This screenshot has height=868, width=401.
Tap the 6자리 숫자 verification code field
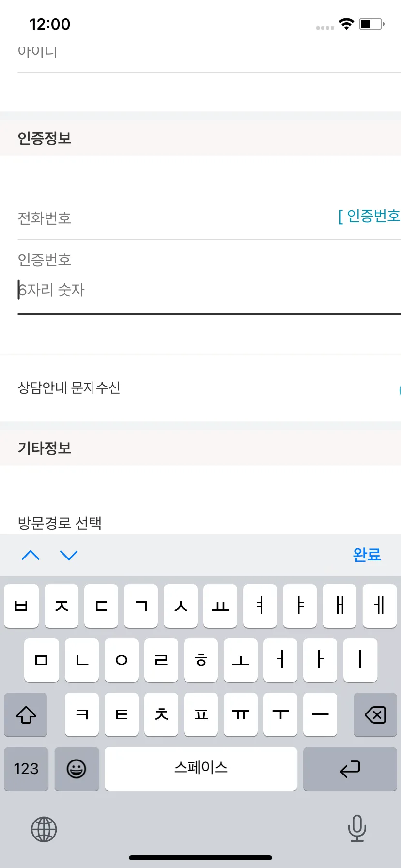tap(209, 290)
